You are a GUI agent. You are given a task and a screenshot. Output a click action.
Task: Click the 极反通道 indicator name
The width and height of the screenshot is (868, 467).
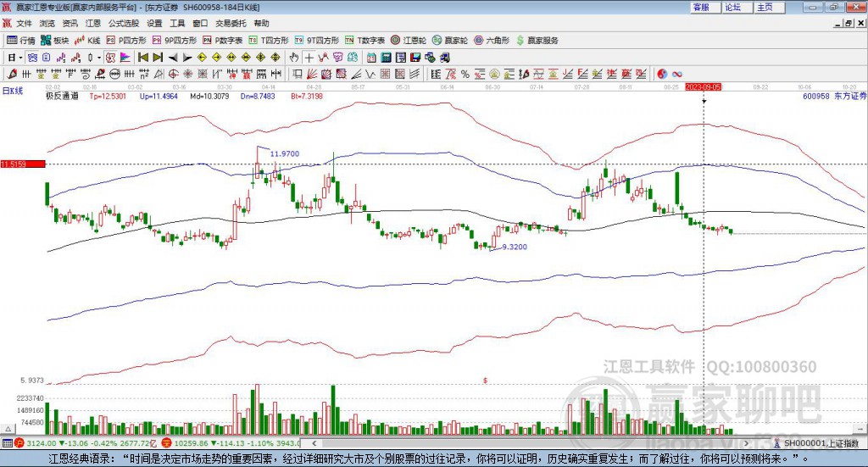coord(62,97)
